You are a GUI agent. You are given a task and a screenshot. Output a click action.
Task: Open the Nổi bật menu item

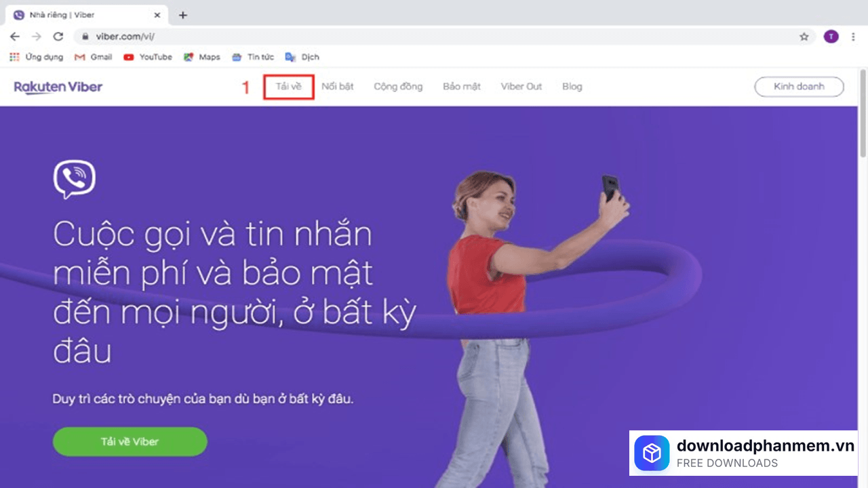[x=338, y=87]
